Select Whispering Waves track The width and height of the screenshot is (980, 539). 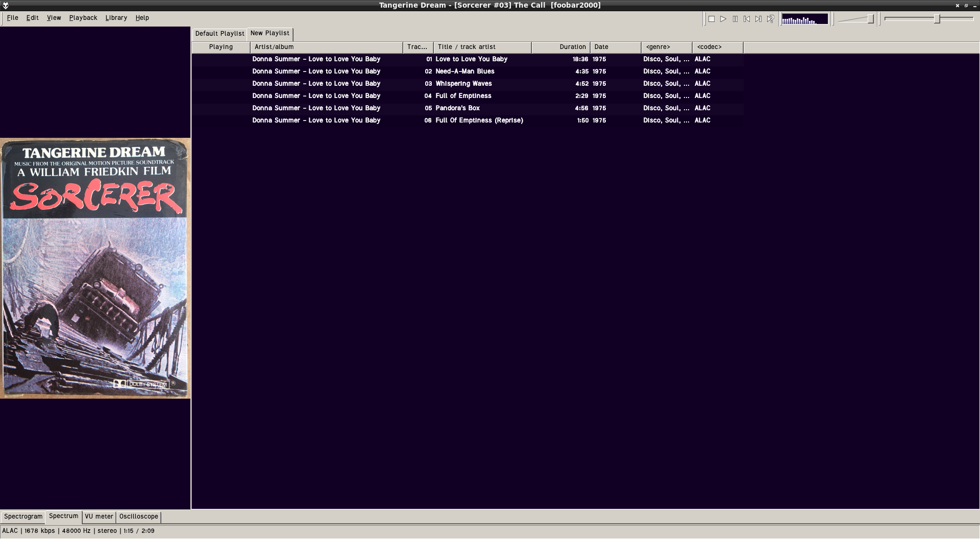pyautogui.click(x=463, y=84)
